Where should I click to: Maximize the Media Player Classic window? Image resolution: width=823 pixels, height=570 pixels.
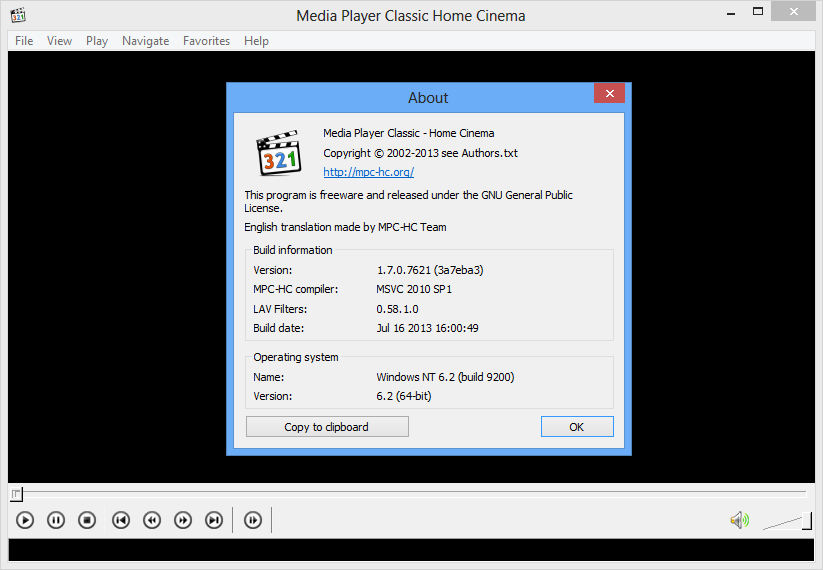[757, 12]
